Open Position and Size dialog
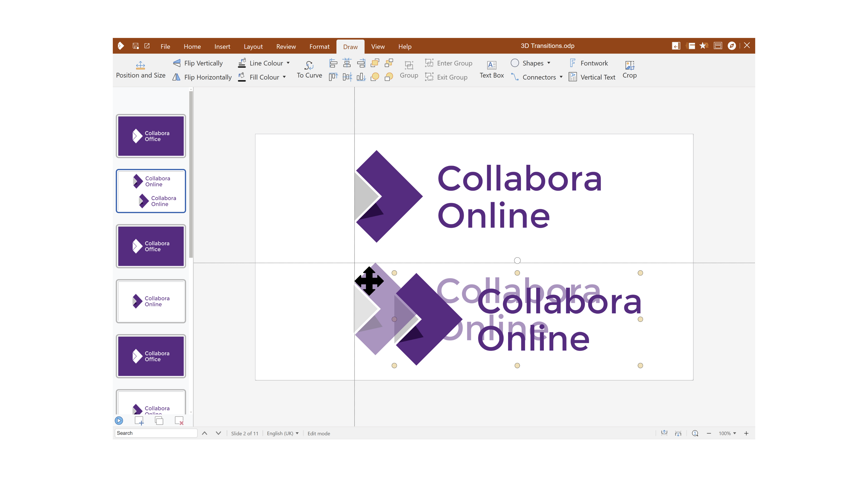 coord(141,69)
